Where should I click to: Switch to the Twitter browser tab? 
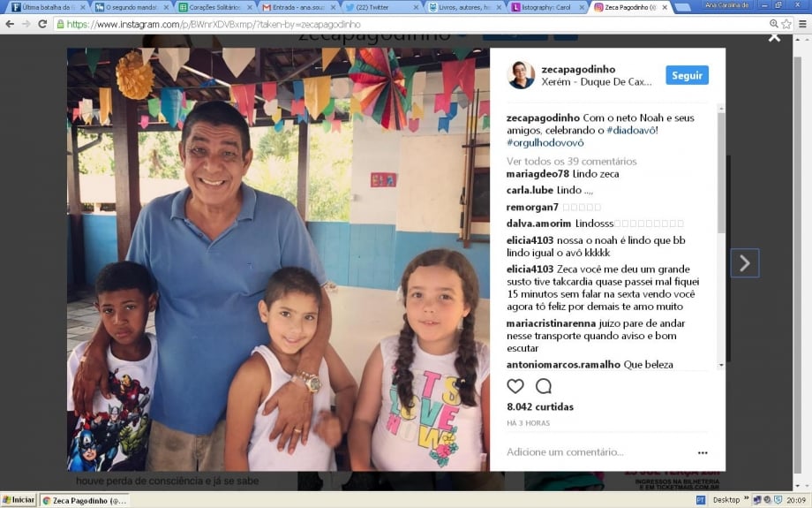382,7
